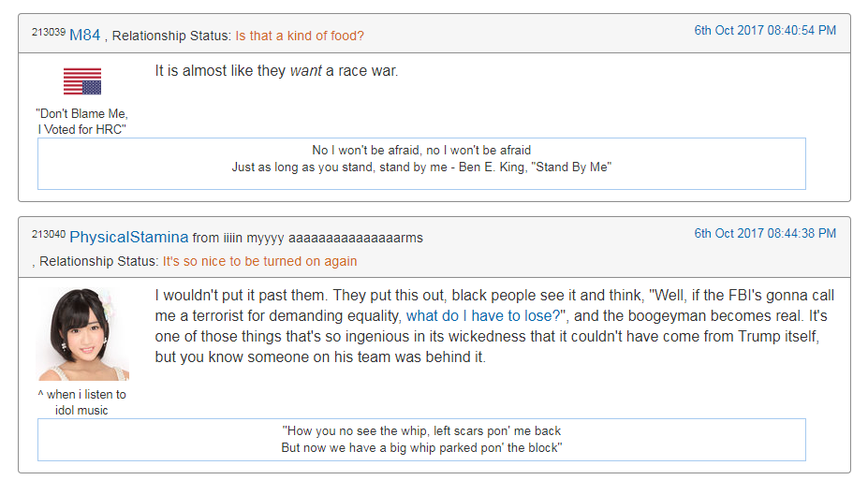Click post number 213039
This screenshot has width=868, height=480.
pos(48,32)
